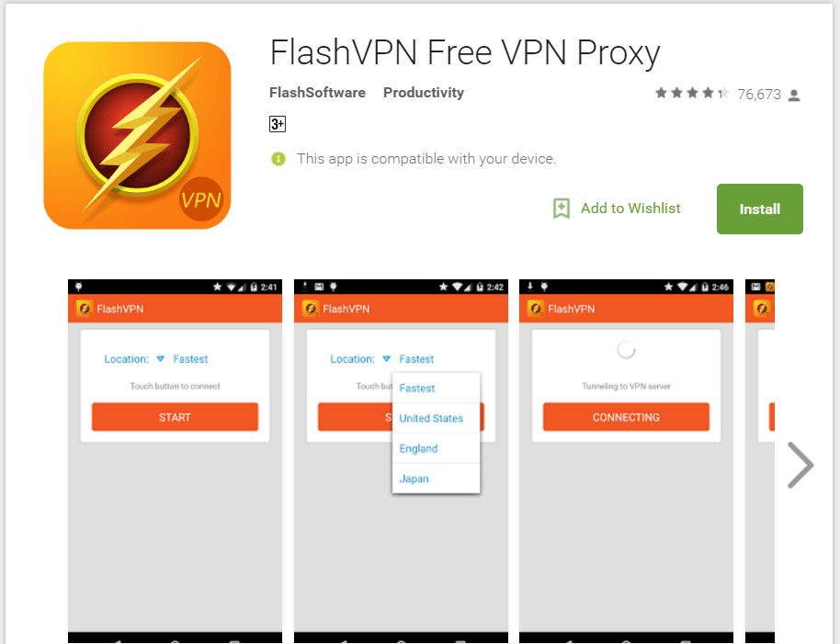Click the person icon beside 76,673
Viewport: 840px width, 644px height.
click(x=794, y=96)
